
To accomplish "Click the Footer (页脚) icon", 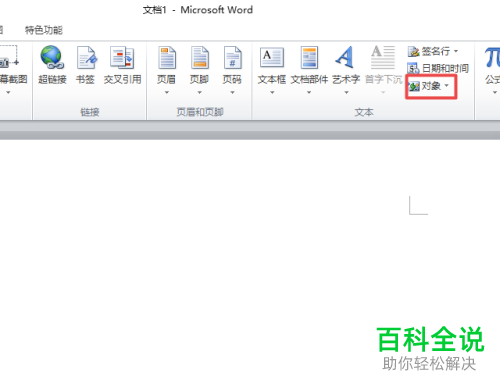I will tap(200, 58).
